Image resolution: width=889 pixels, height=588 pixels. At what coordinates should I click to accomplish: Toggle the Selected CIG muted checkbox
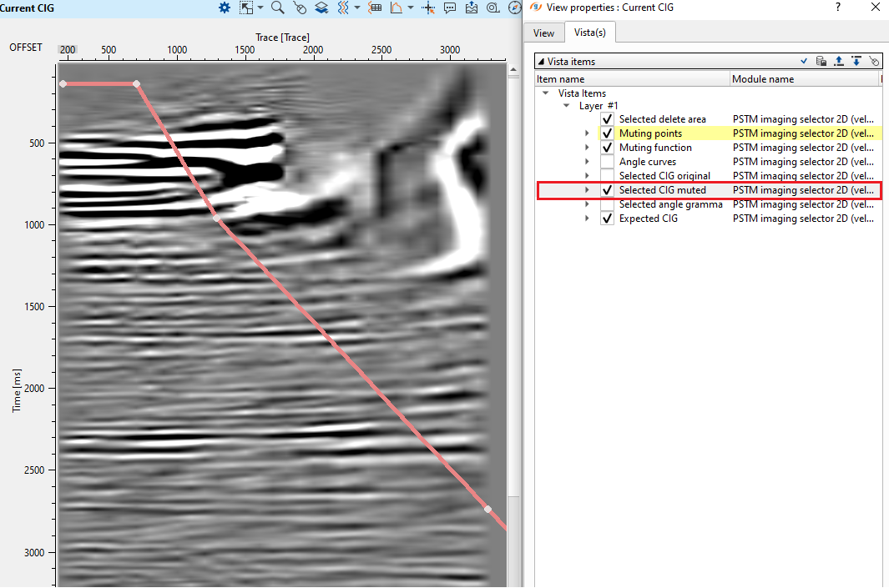pyautogui.click(x=607, y=190)
